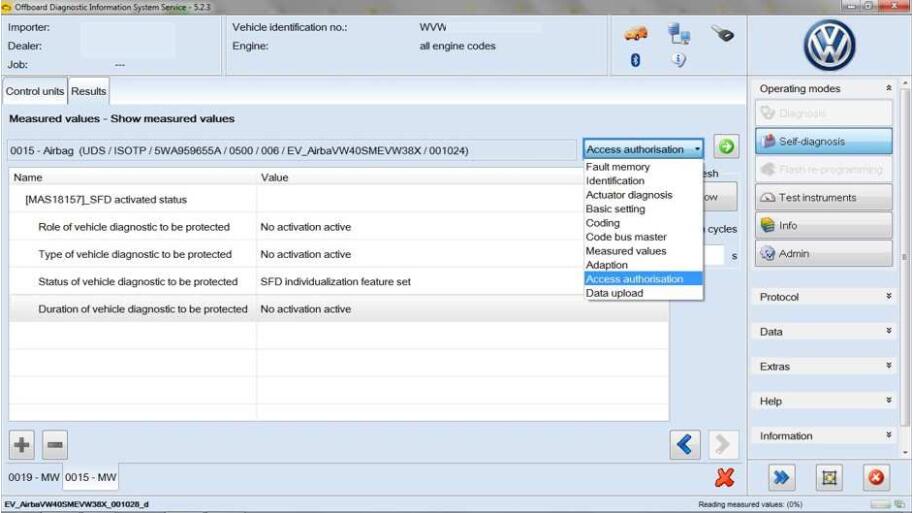The height and width of the screenshot is (513, 913).
Task: Choose highlighted Access authorisation list entry
Action: point(643,279)
